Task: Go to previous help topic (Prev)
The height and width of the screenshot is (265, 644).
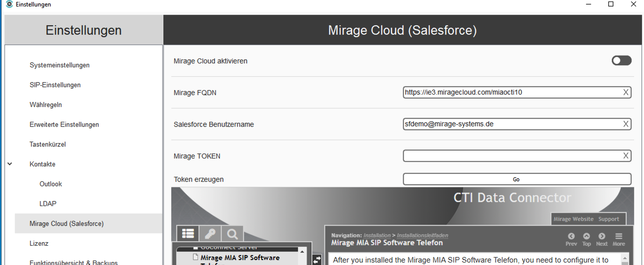Action: (x=571, y=239)
